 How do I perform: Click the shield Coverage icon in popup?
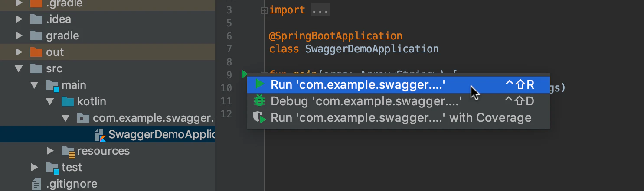[x=260, y=117]
